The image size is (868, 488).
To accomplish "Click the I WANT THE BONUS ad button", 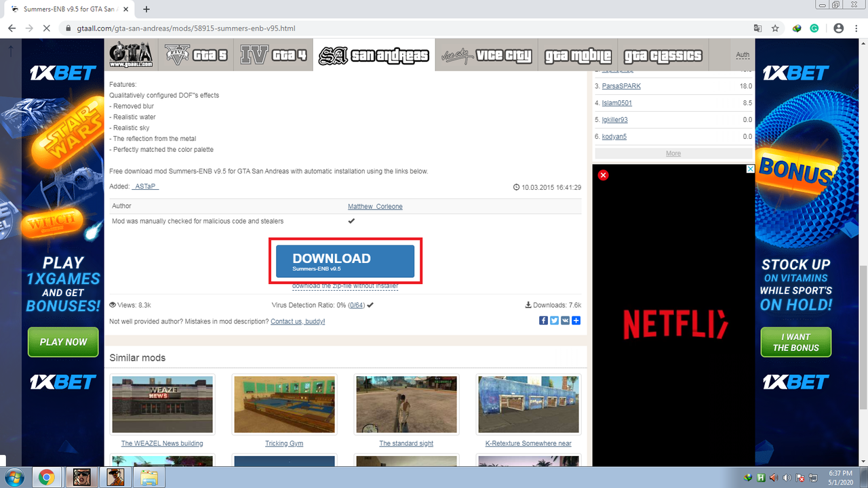I will [x=795, y=342].
